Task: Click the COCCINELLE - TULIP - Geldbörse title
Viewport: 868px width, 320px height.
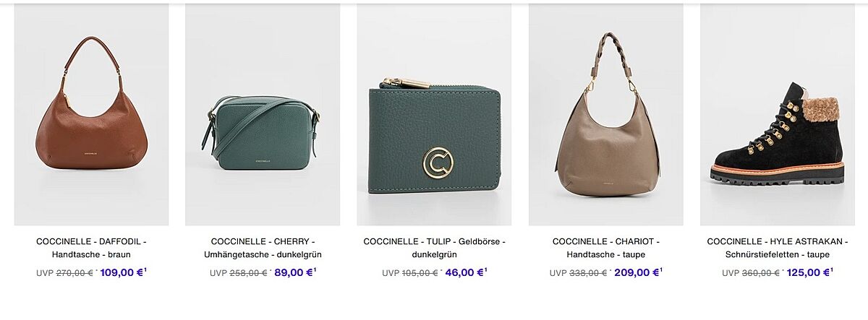Action: point(434,248)
